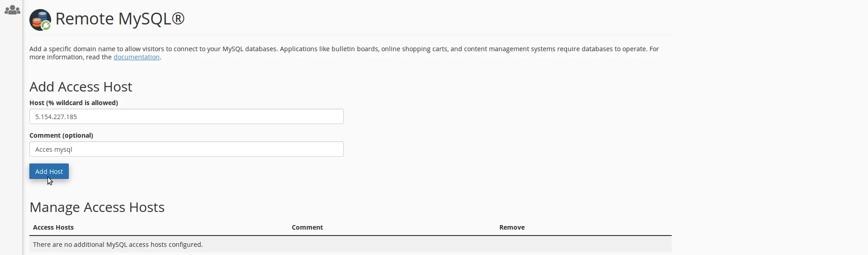
Task: Click the Remote MySQL database icon
Action: 39,19
